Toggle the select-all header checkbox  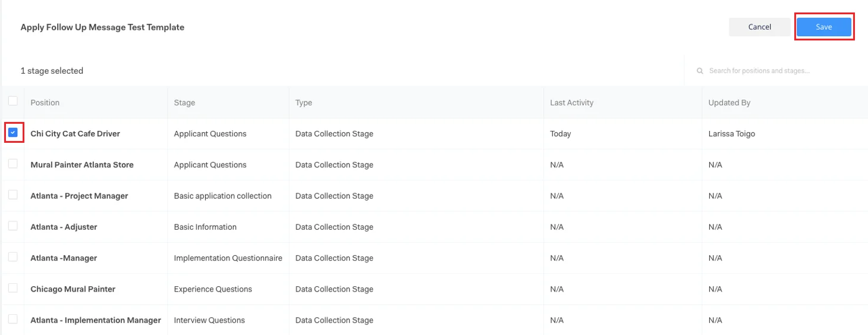[12, 102]
